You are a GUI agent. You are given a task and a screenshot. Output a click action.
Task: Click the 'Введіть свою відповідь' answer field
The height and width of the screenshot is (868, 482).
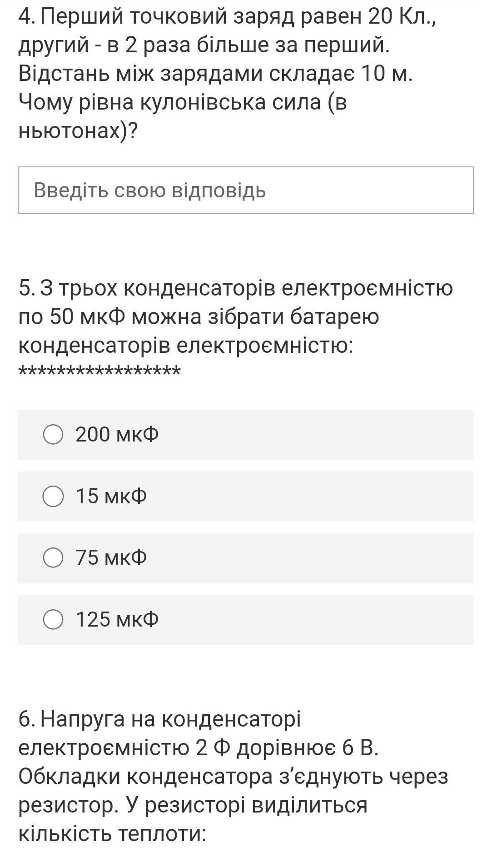[x=245, y=190]
